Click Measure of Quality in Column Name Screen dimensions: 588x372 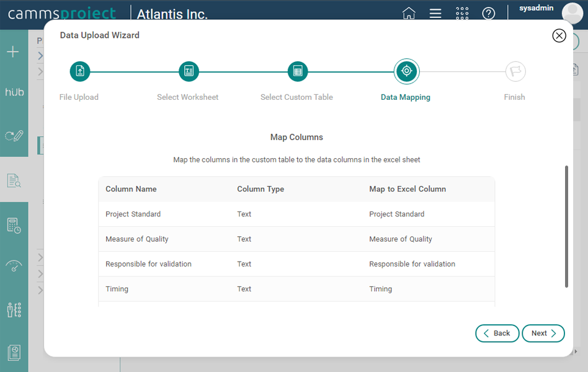coord(137,239)
